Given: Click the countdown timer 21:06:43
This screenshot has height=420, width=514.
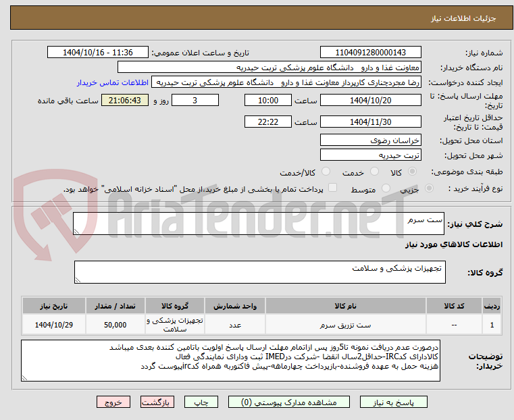Looking at the screenshot, I should click(x=125, y=100).
